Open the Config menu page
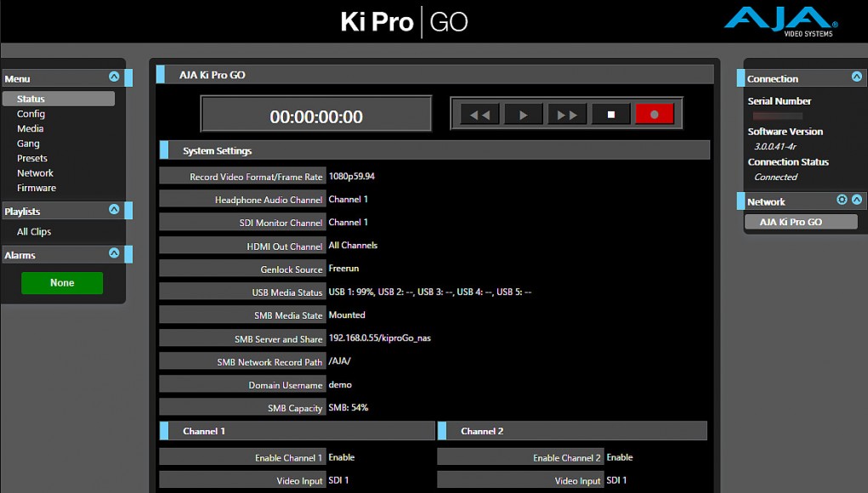This screenshot has width=868, height=493. (31, 113)
